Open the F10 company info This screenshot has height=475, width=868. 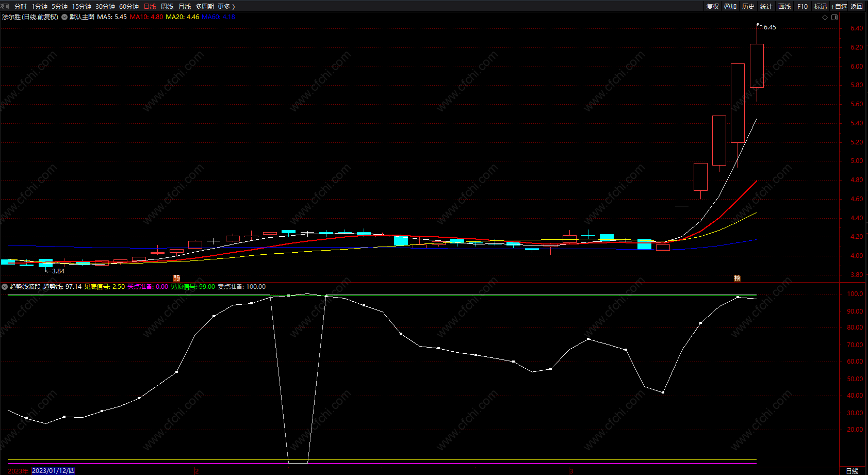(x=803, y=7)
